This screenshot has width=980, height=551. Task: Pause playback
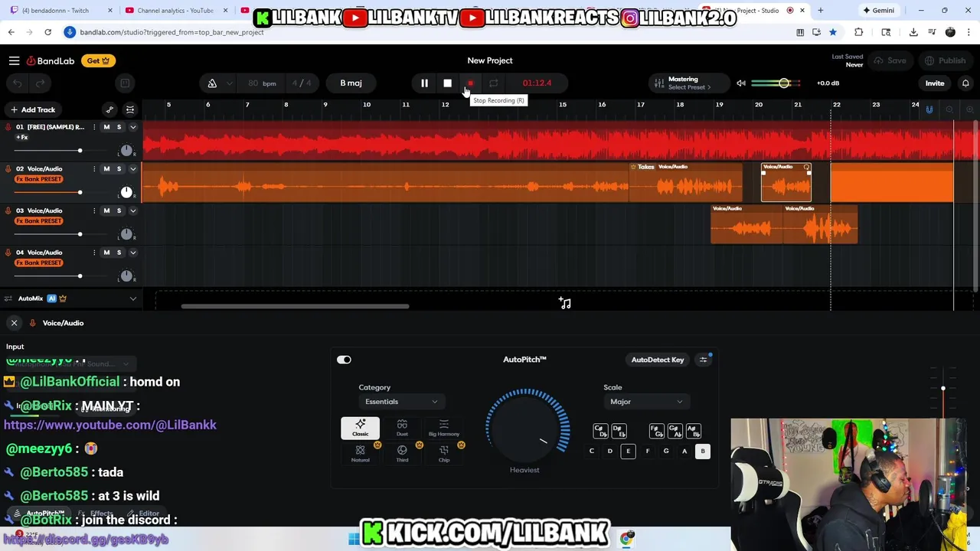(x=424, y=83)
